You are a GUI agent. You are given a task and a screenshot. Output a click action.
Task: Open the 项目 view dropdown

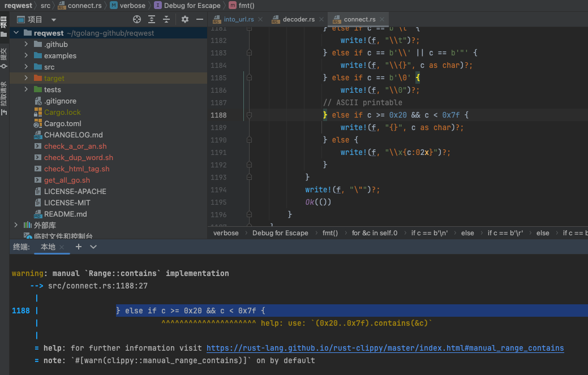point(53,19)
